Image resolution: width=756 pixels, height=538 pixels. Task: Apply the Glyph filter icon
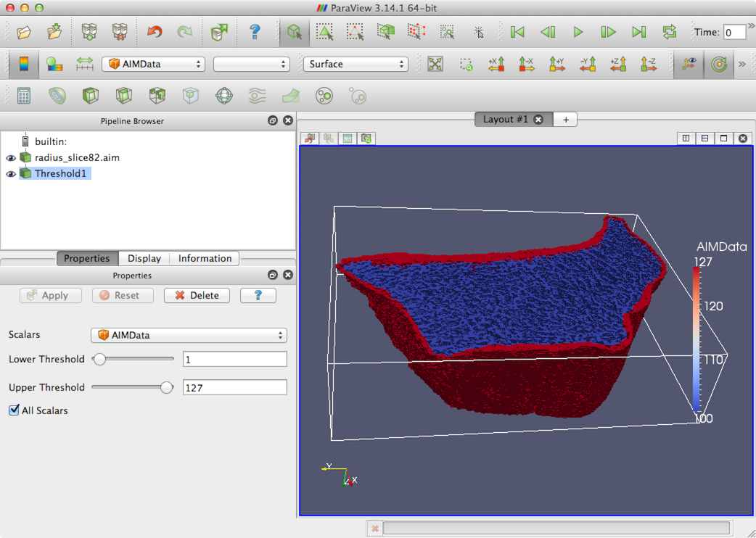224,96
